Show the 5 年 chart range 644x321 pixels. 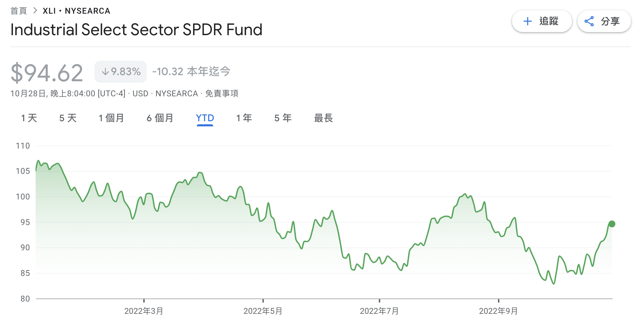click(x=283, y=118)
